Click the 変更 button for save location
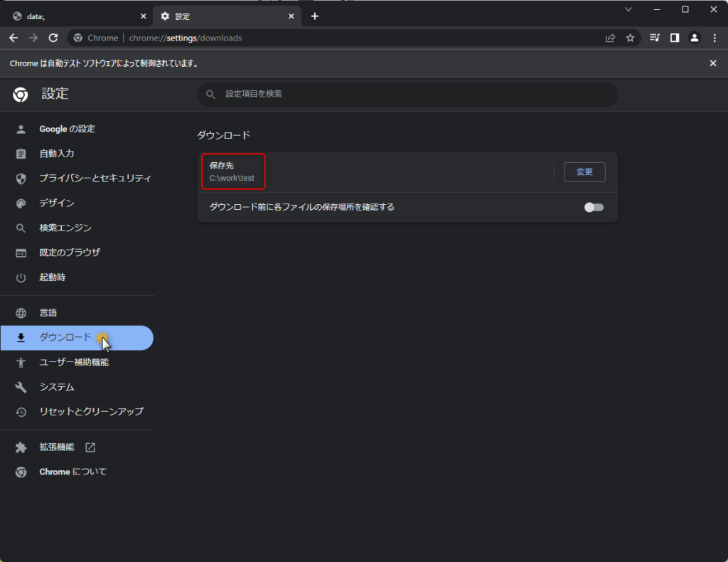Image resolution: width=728 pixels, height=562 pixels. pyautogui.click(x=584, y=172)
